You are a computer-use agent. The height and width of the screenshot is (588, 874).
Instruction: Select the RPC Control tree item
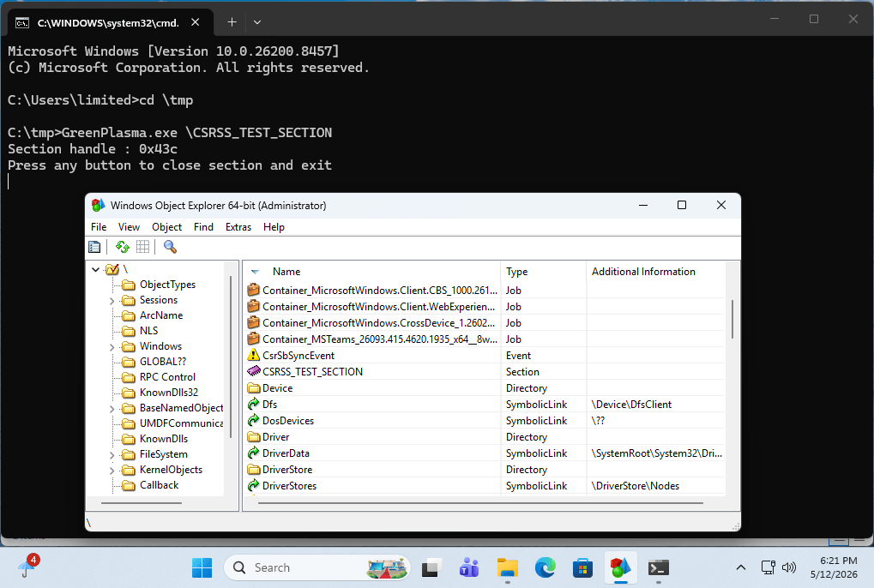[x=167, y=377]
